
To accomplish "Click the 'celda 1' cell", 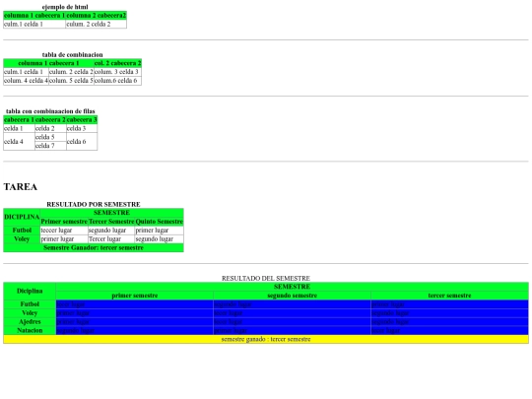I will pyautogui.click(x=19, y=128).
